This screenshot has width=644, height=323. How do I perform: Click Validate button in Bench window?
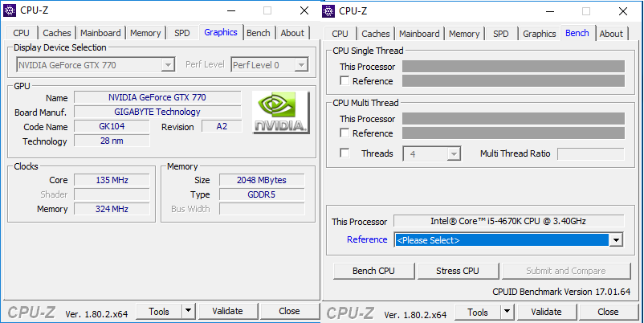point(546,312)
